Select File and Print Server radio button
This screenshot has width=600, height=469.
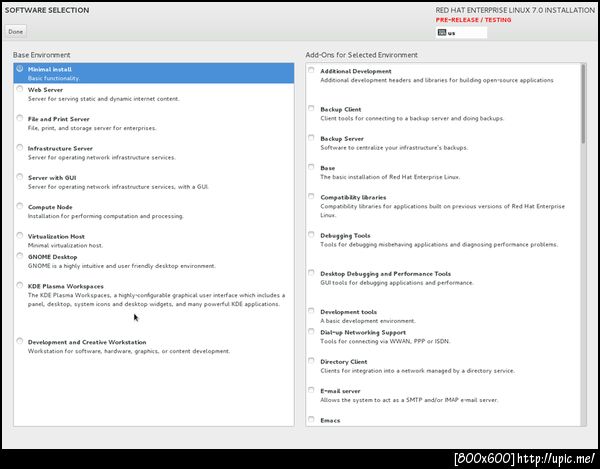20,118
